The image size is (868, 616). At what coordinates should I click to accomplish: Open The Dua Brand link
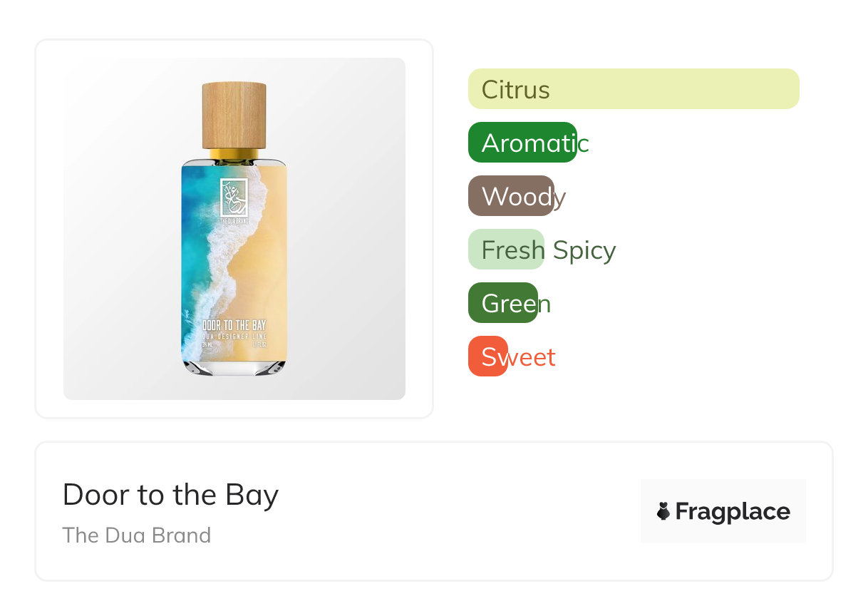point(137,535)
